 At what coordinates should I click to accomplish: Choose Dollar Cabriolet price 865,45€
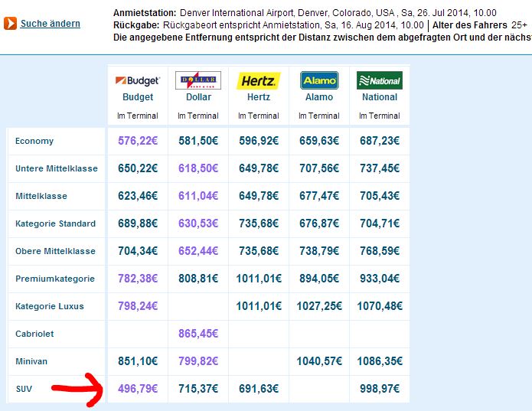click(198, 334)
